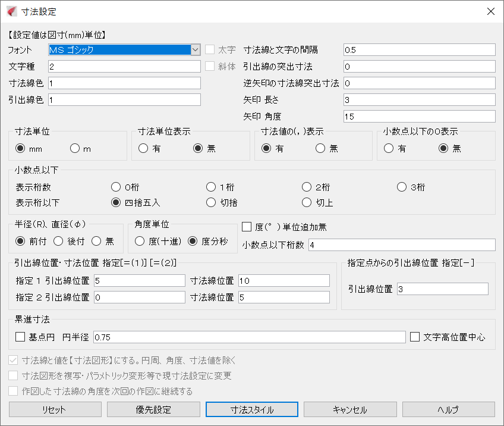The width and height of the screenshot is (504, 426).
Task: Click the ヘルプ button
Action: coord(448,409)
